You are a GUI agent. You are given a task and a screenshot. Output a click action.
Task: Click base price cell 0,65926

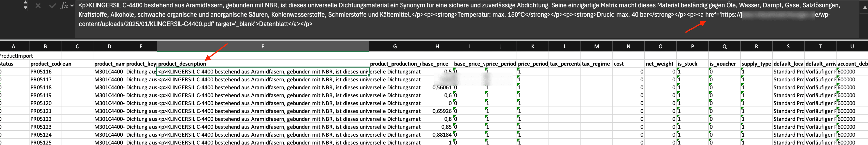pos(437,111)
